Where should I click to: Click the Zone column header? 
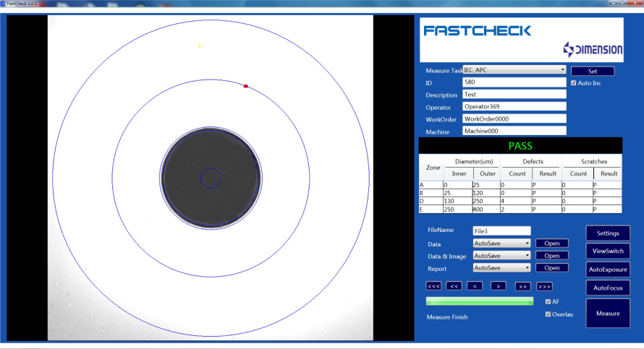click(x=433, y=168)
